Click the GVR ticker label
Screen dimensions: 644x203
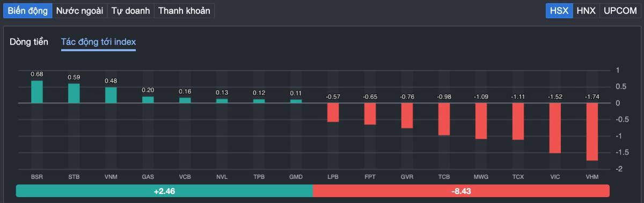tap(407, 177)
